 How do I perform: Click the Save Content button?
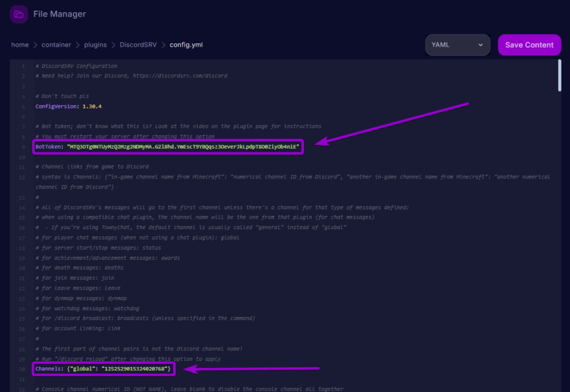point(529,44)
